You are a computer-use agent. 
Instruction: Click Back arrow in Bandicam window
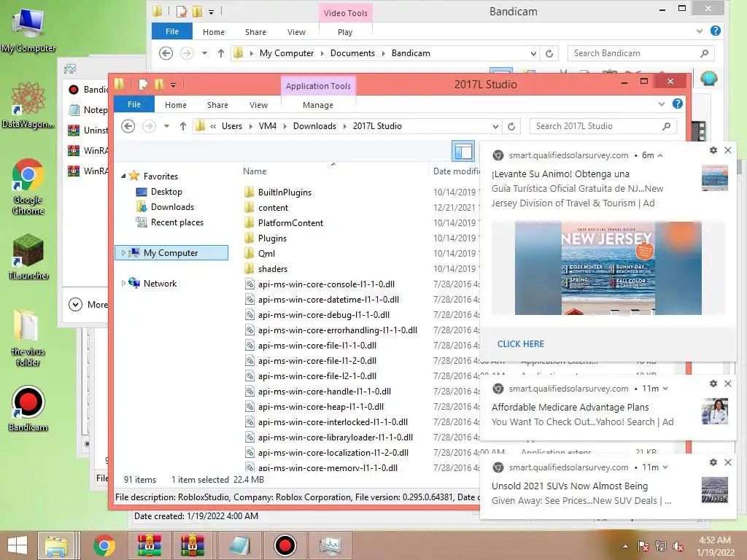coord(166,53)
